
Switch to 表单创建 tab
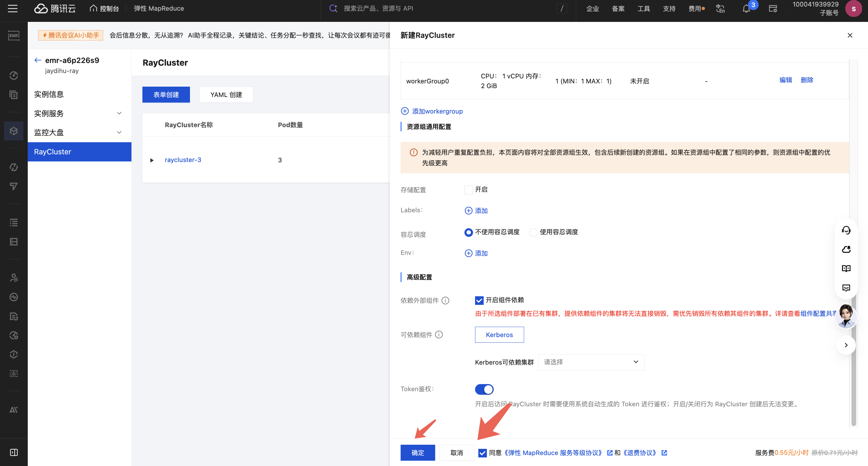[x=166, y=95]
